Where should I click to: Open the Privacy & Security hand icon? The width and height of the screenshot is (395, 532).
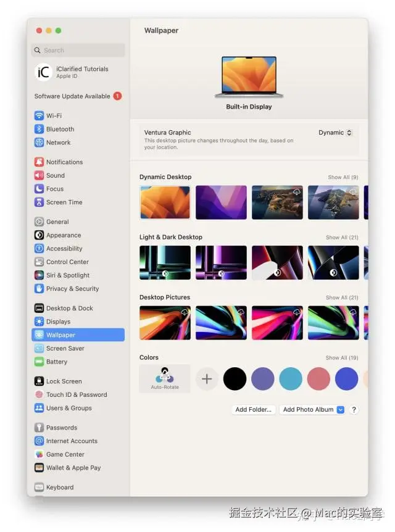click(39, 289)
